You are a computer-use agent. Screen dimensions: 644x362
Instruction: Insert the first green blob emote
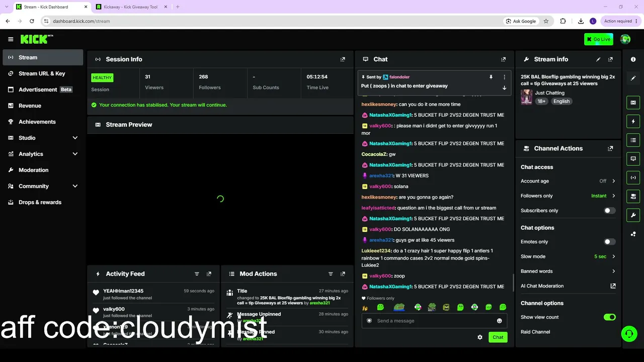380,307
